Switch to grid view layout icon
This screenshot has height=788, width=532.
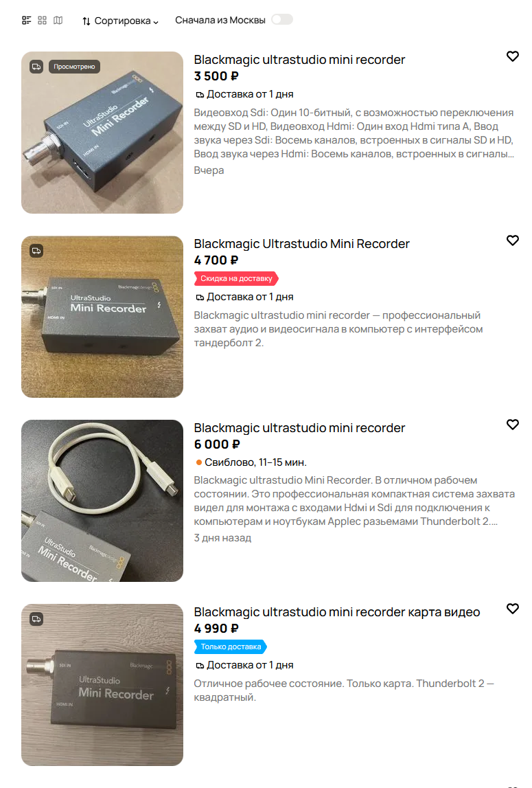pos(42,21)
